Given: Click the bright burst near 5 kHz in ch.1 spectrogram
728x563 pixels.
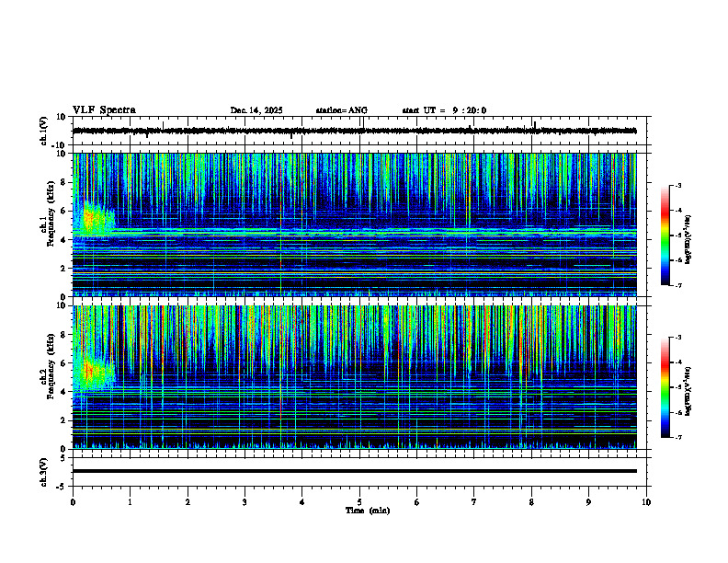Looking at the screenshot, I should 95,220.
